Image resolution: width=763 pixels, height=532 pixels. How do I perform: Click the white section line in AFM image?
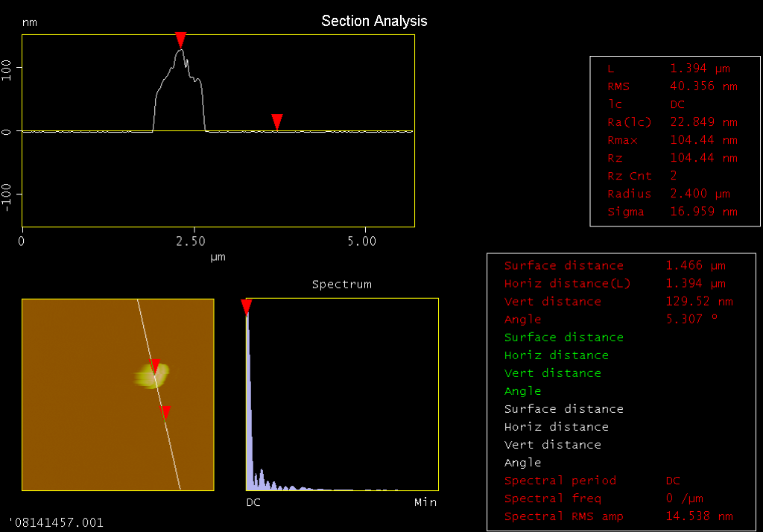point(159,394)
